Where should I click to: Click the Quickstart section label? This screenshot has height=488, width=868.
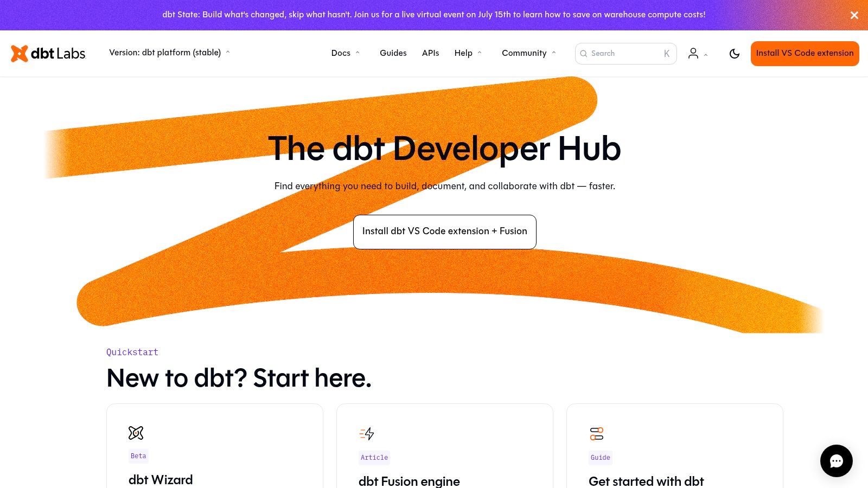132,352
